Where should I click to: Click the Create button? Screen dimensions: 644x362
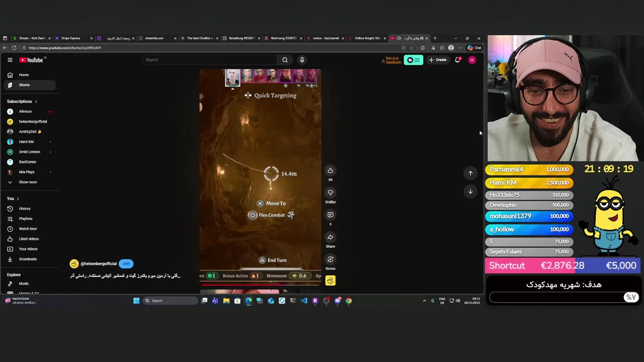click(x=438, y=60)
